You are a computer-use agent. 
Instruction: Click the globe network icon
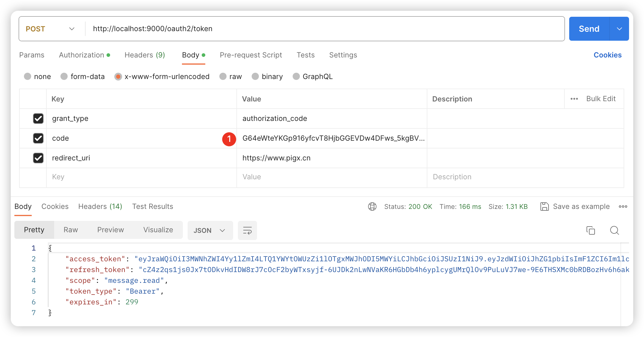pos(372,207)
